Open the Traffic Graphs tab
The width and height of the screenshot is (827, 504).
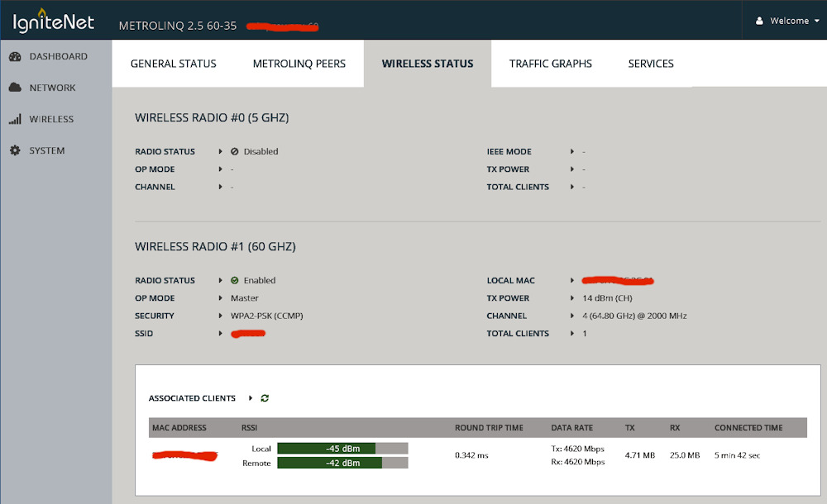pyautogui.click(x=551, y=64)
